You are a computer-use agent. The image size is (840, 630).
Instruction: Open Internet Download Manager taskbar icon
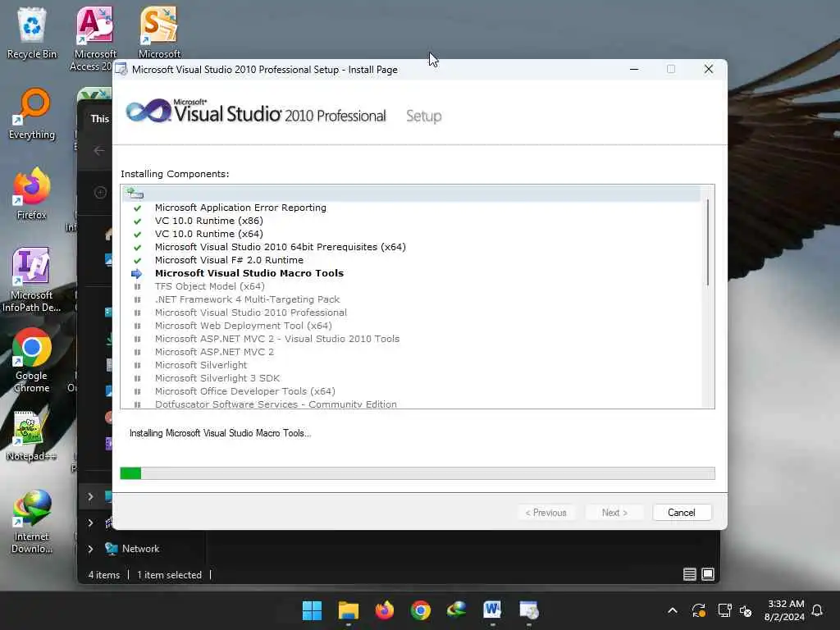point(456,610)
